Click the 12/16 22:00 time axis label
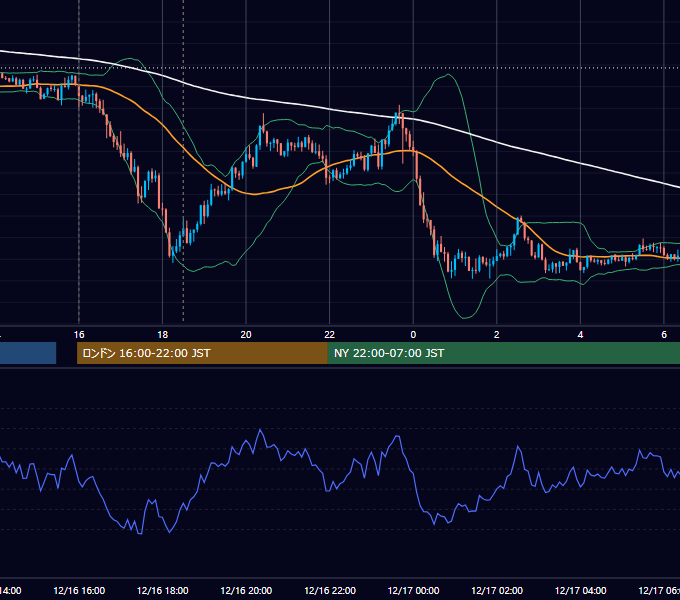This screenshot has height=600, width=680. tap(330, 590)
